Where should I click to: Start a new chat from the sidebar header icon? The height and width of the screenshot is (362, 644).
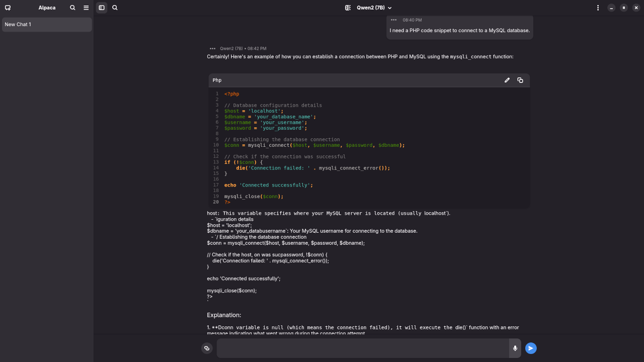(8, 8)
